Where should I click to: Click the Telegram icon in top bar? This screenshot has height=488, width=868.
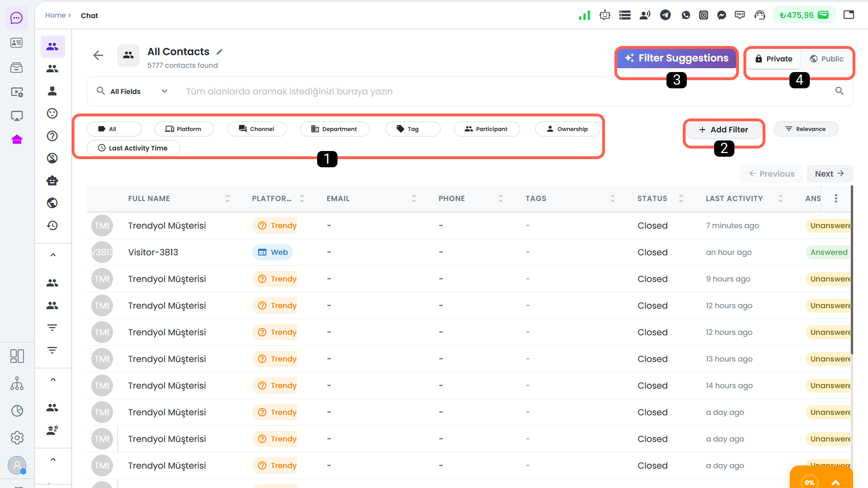click(665, 15)
